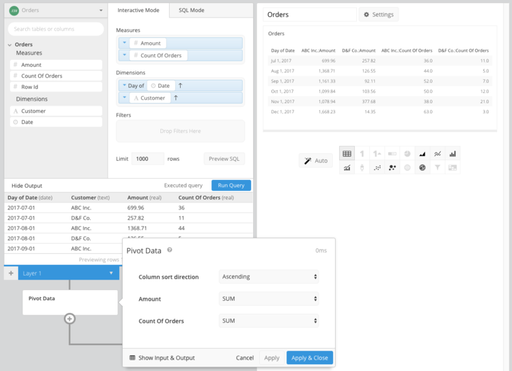Click the Apply & Close button
512x371 pixels.
coord(310,358)
